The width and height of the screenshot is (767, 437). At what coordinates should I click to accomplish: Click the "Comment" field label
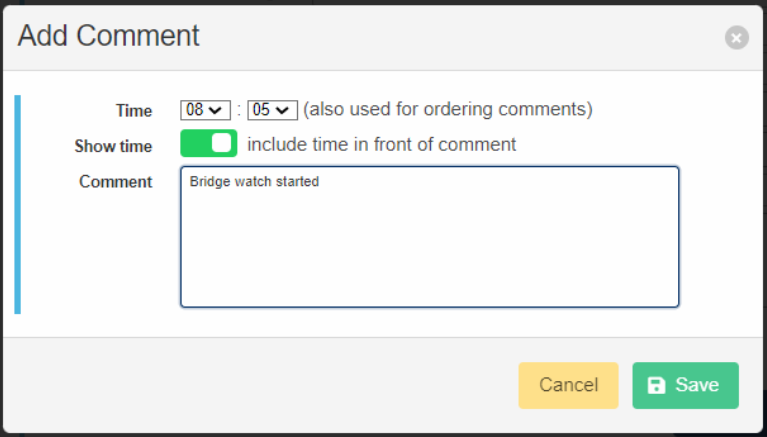click(115, 182)
